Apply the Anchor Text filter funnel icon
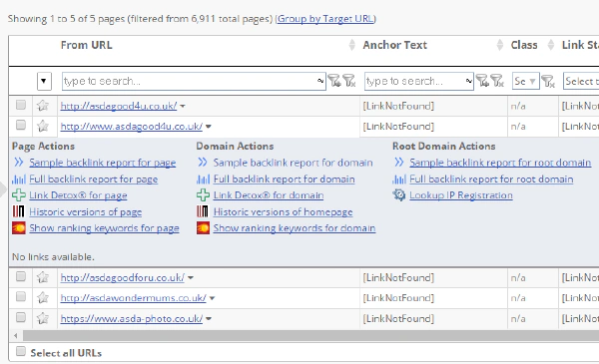Image resolution: width=599 pixels, height=364 pixels. tap(482, 81)
